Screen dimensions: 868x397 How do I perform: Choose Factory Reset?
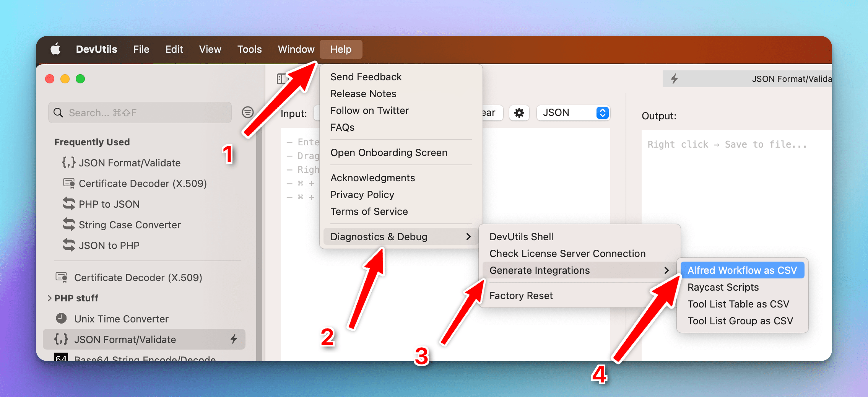point(521,296)
